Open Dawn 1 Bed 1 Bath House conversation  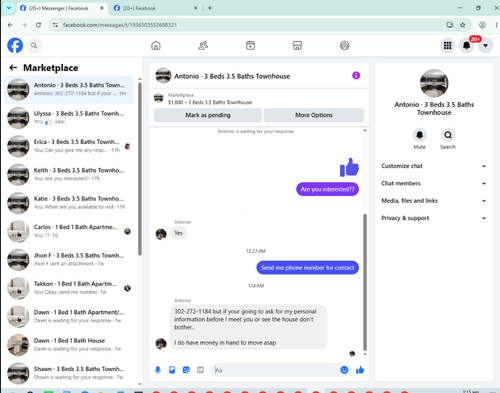click(69, 345)
